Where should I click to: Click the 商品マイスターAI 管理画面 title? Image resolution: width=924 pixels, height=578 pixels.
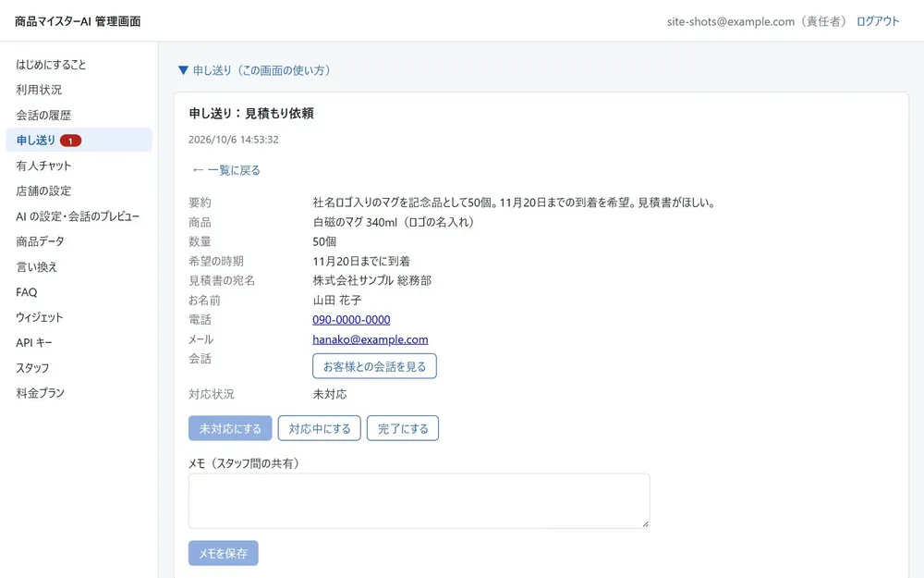coord(78,21)
